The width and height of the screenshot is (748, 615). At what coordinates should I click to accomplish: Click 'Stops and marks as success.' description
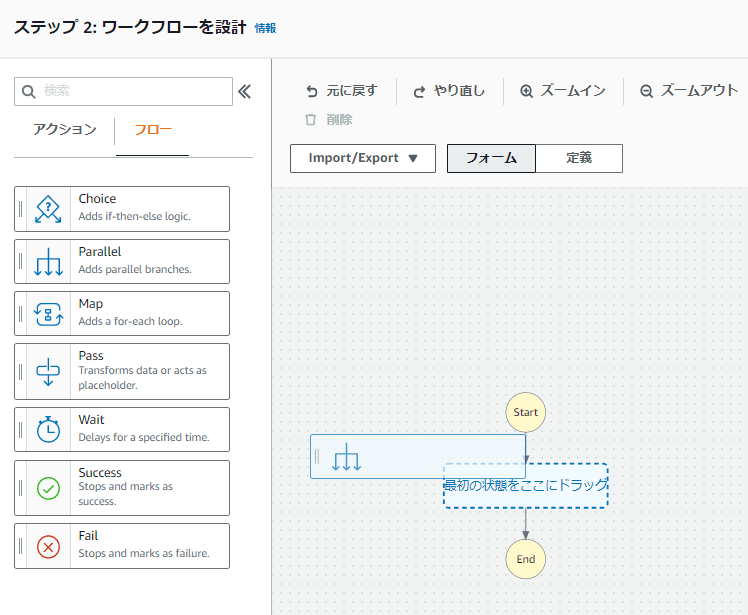pos(125,494)
